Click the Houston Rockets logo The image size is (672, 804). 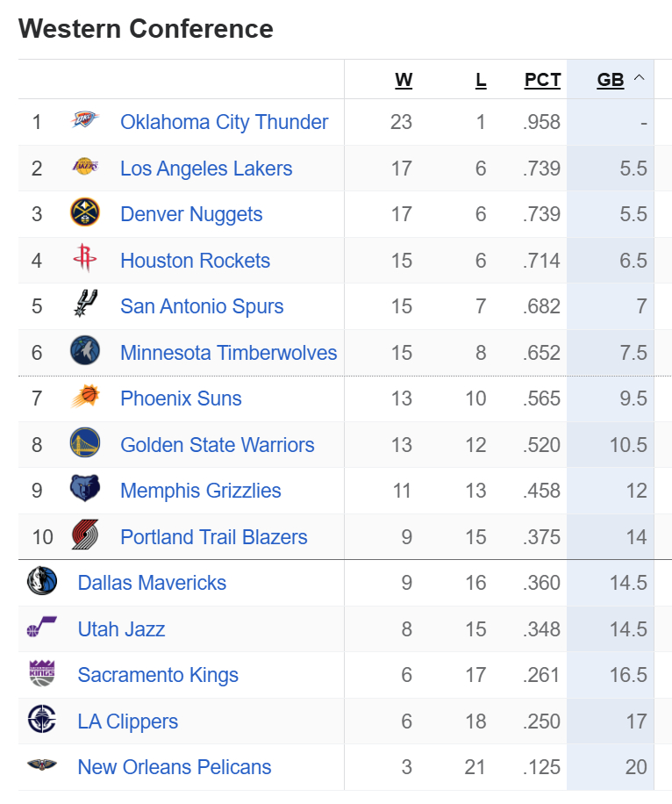point(84,258)
